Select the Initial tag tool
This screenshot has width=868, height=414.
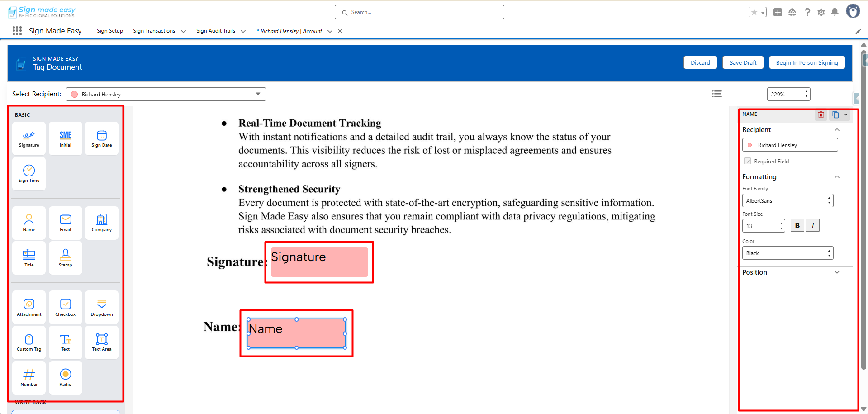click(66, 138)
